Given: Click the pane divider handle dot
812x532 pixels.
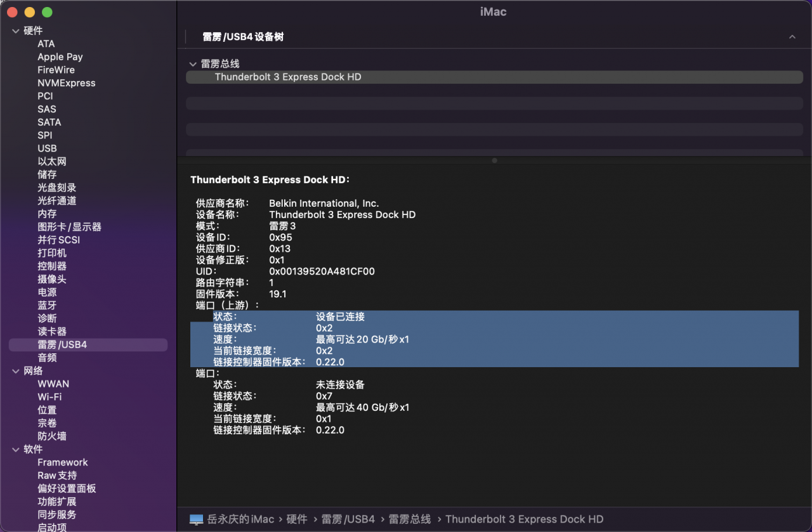Looking at the screenshot, I should tap(494, 160).
